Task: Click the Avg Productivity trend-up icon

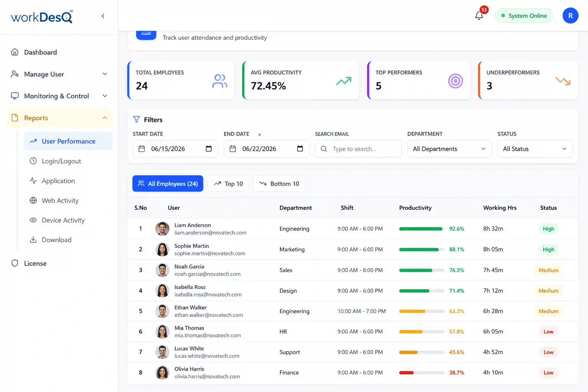Action: 344,81
